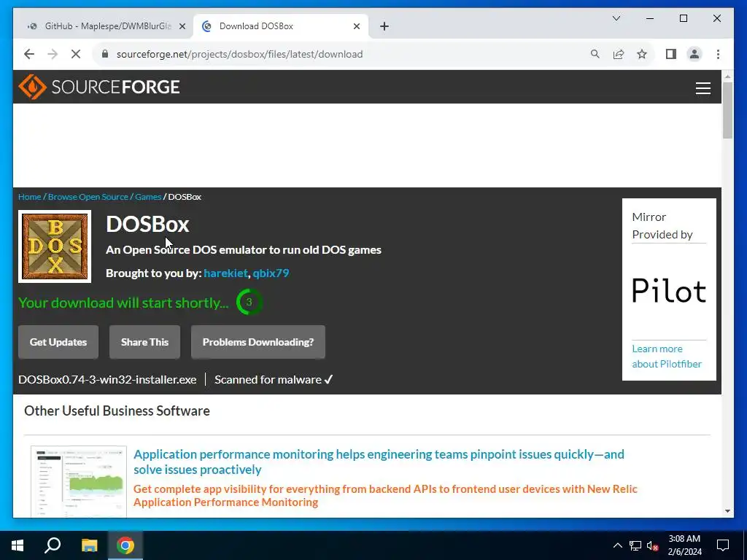Open the taskbar clock and date
Screen dimensions: 747x560
tap(684, 545)
